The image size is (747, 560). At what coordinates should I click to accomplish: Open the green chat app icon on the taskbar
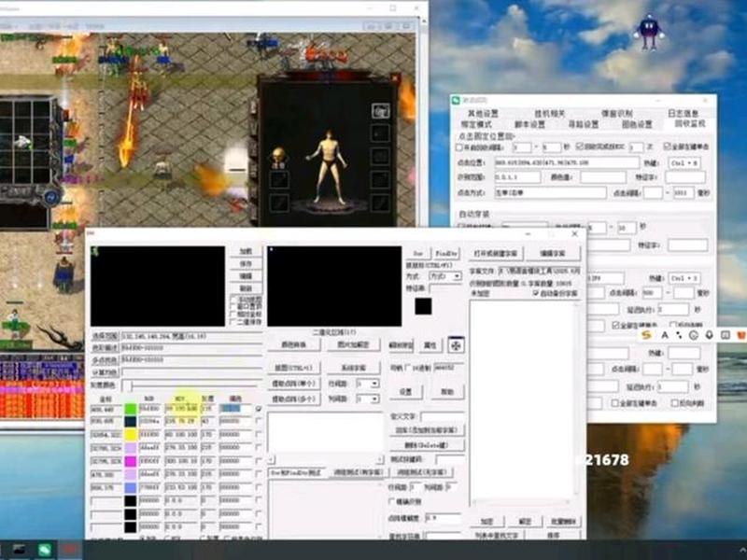tap(45, 551)
